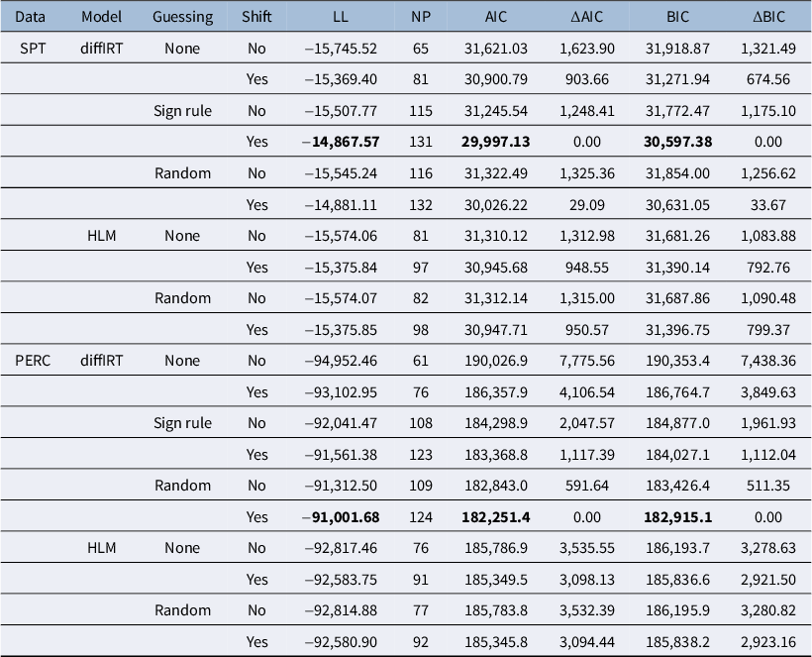The width and height of the screenshot is (812, 657).
Task: Click the ΔAIC value 29.09
Action: (587, 205)
